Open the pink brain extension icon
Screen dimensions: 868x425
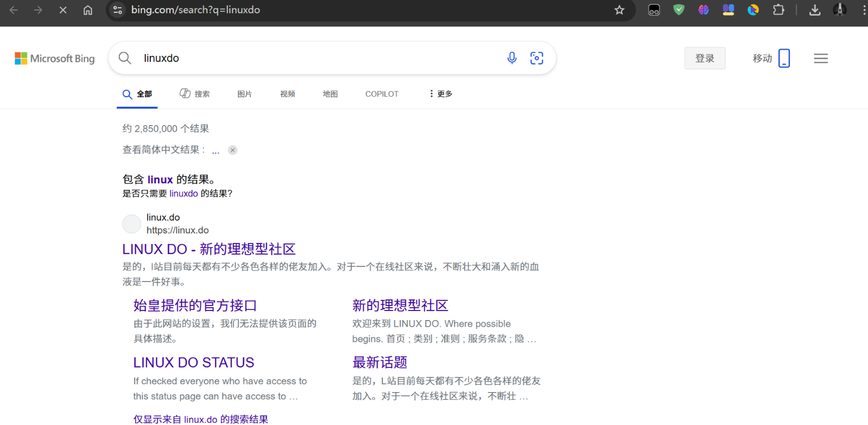coord(703,9)
